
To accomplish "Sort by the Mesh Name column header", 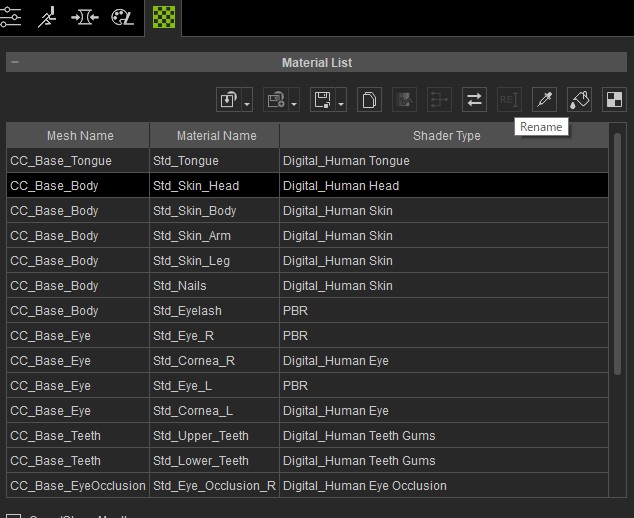I will tap(79, 136).
